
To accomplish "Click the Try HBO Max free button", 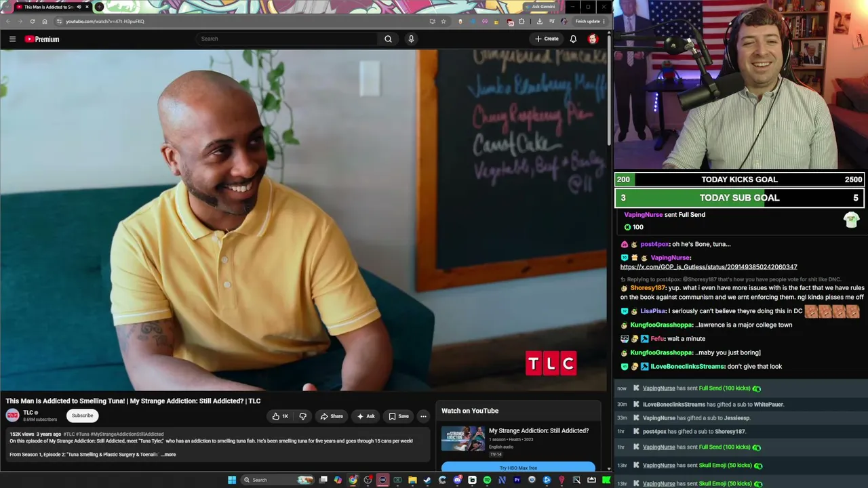I will coord(518,468).
